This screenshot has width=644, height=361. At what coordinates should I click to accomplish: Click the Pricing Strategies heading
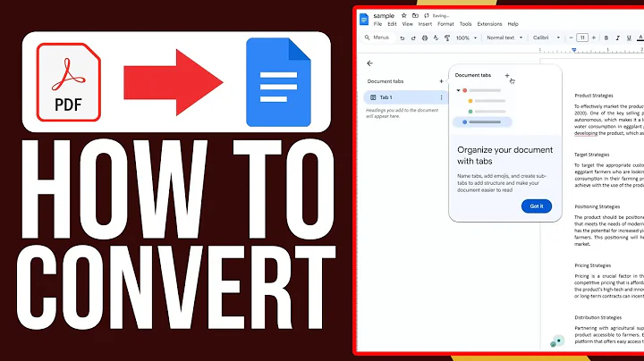593,265
